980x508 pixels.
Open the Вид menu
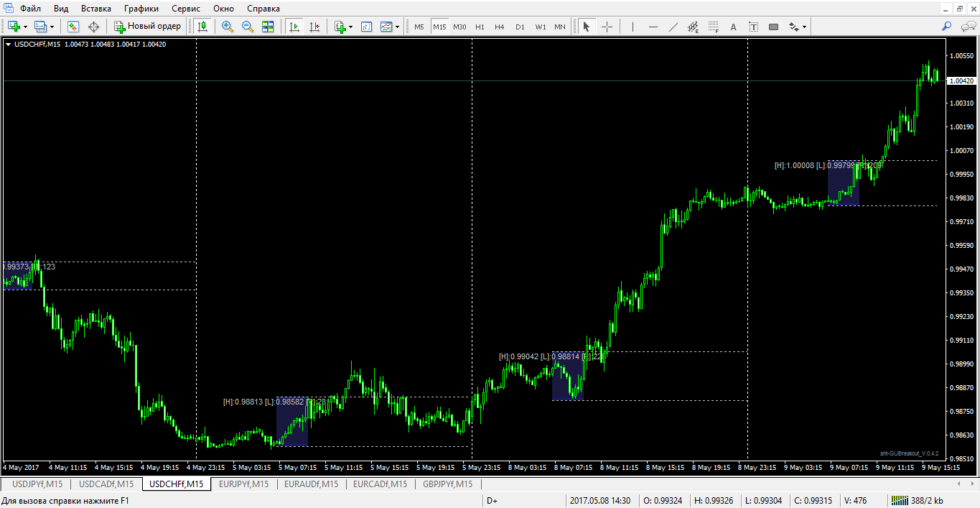coord(61,9)
